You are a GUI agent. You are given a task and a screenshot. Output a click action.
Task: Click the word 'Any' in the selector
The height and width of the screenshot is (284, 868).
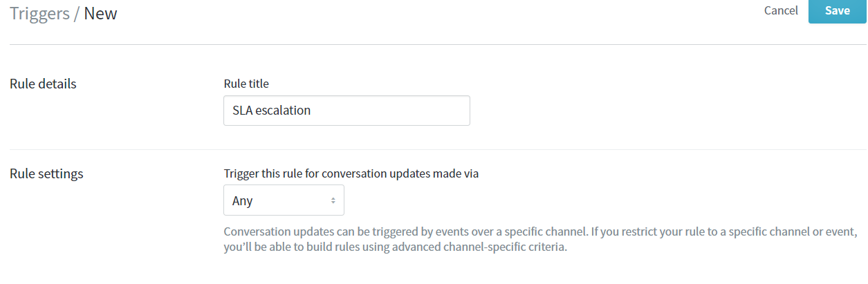243,201
